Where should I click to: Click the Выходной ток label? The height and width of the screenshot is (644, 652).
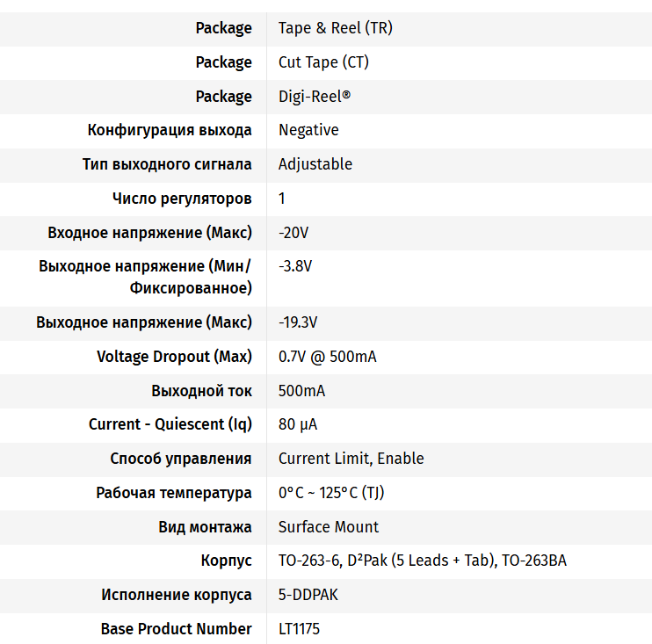201,391
